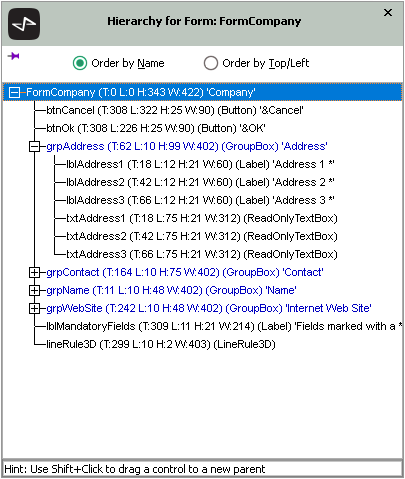Select the txtAddress2 ReadOnlyTextBox item
The image size is (405, 479).
coord(202,236)
